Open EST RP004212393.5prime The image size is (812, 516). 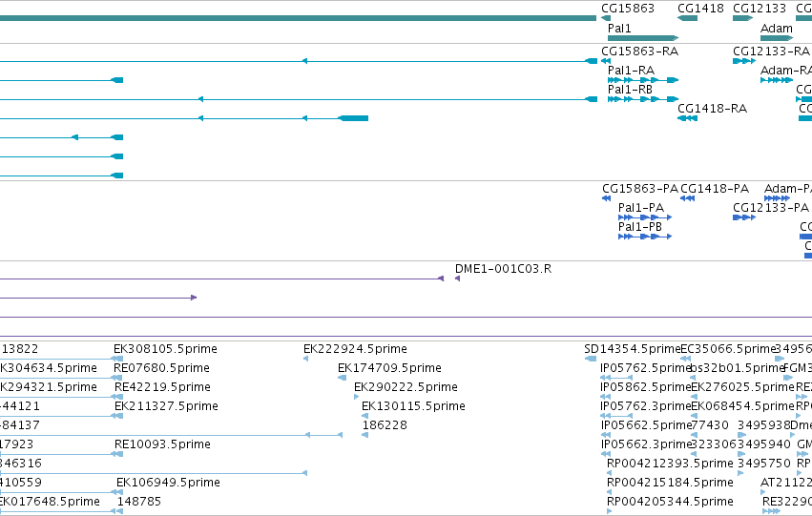(x=670, y=464)
